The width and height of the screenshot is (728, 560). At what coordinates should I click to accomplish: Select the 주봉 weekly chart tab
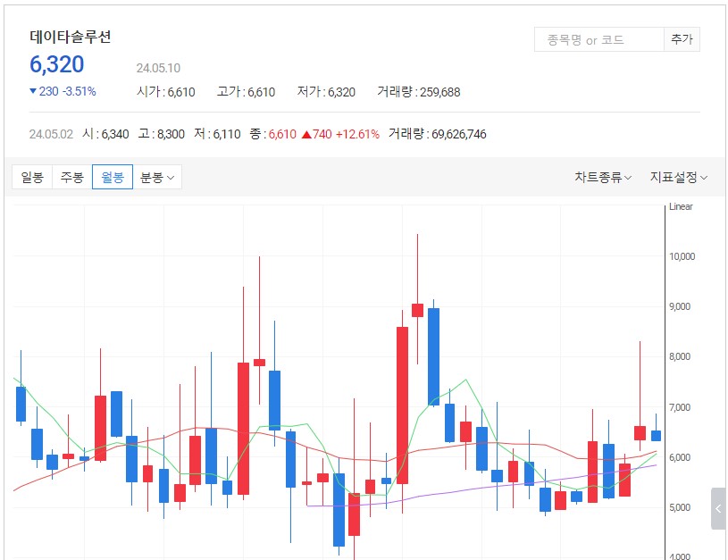71,177
